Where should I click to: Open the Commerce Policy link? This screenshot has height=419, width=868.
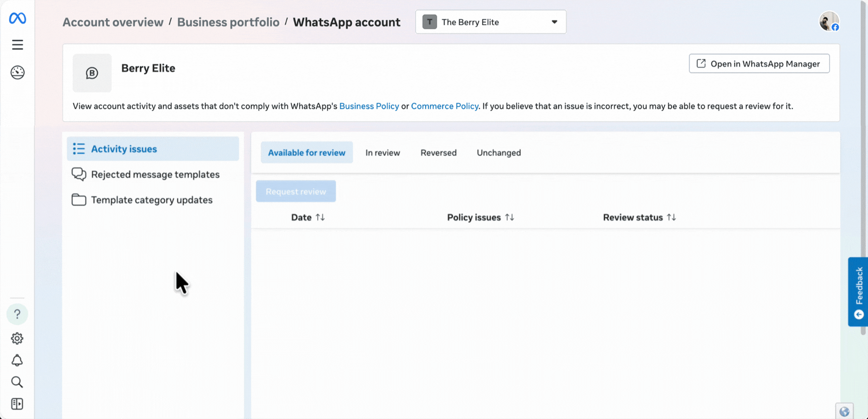pos(444,106)
